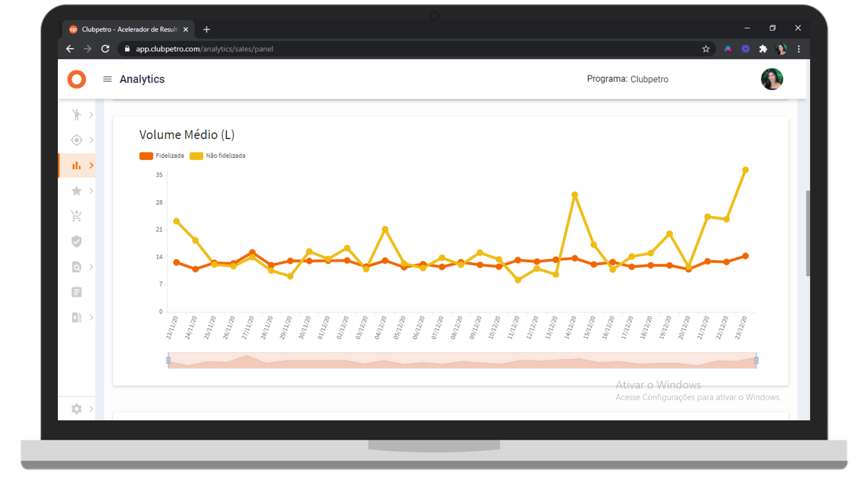The height and width of the screenshot is (488, 868).
Task: Open a new browser tab
Action: (207, 29)
